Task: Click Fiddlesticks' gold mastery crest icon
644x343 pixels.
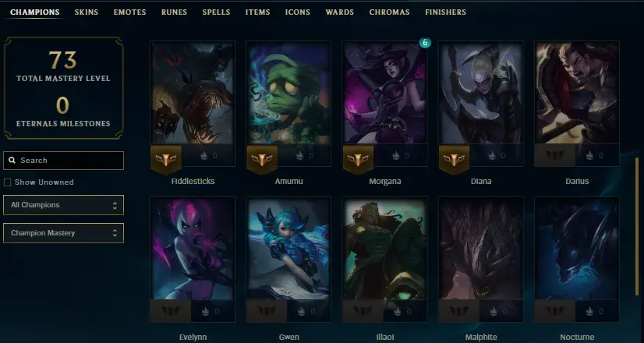Action: pyautogui.click(x=166, y=158)
